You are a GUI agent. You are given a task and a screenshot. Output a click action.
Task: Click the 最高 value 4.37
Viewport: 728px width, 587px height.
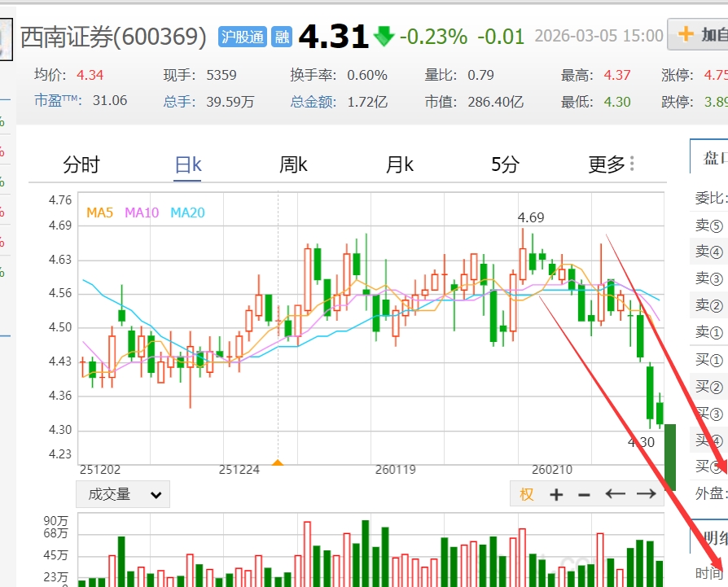[x=617, y=75]
